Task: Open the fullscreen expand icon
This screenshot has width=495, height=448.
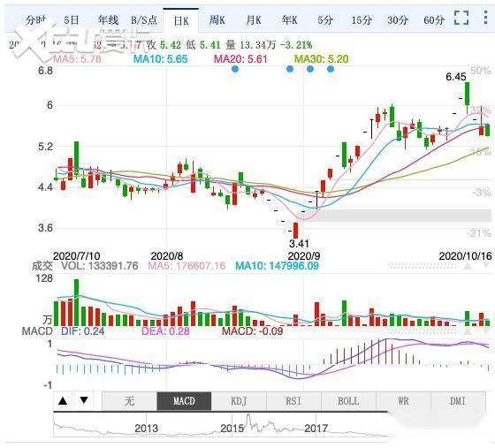Action: pos(461,18)
